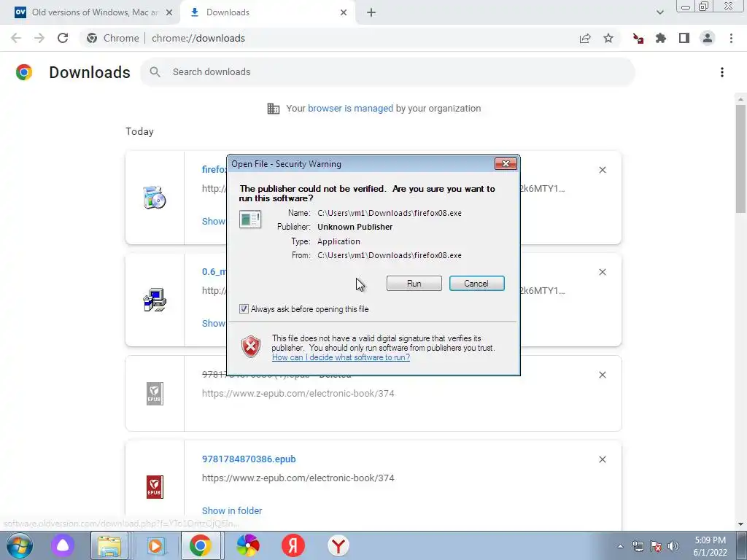
Task: Remove the deleted epub entry from list
Action: 602,375
